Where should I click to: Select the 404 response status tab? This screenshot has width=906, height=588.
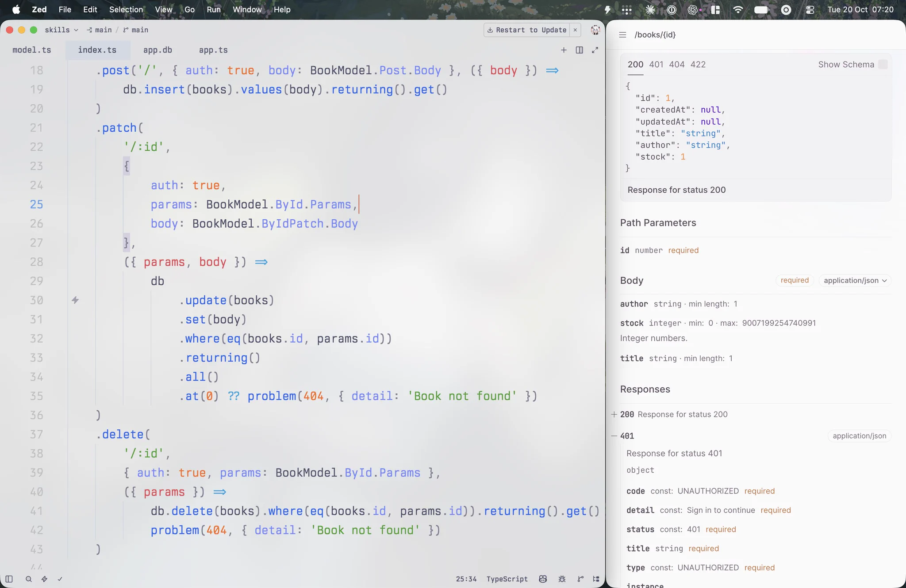tap(676, 65)
